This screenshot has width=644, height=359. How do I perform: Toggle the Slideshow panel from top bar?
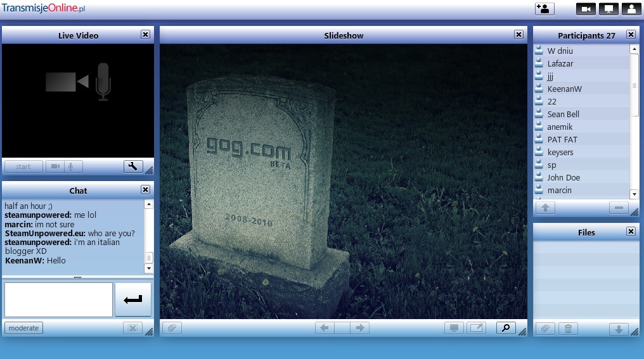(x=608, y=9)
